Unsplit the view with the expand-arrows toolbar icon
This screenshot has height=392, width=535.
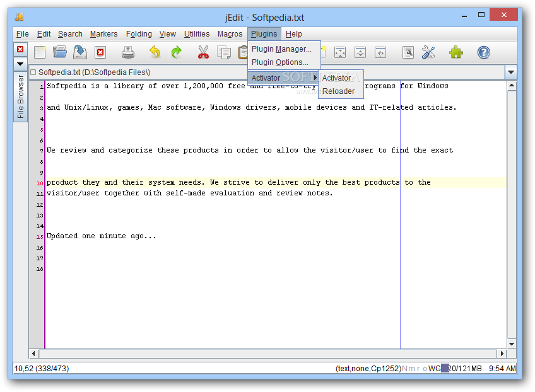point(340,52)
